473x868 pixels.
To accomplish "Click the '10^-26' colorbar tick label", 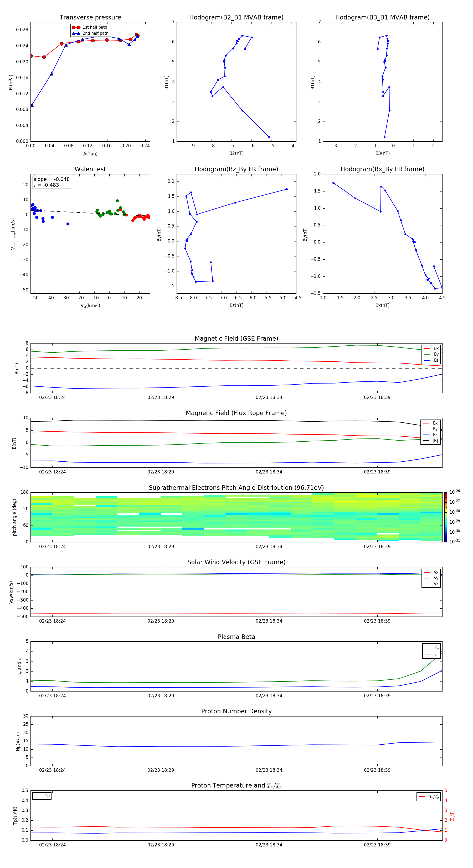I will (455, 492).
